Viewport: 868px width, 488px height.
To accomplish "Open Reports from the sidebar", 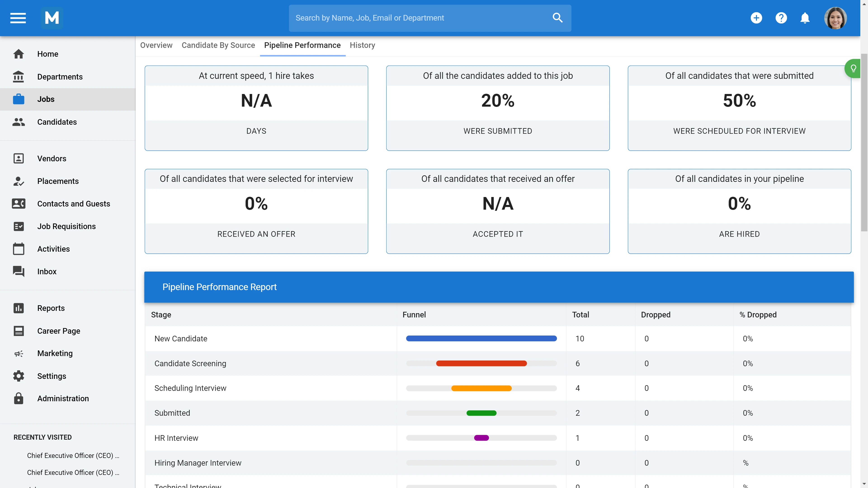I will coord(51,308).
